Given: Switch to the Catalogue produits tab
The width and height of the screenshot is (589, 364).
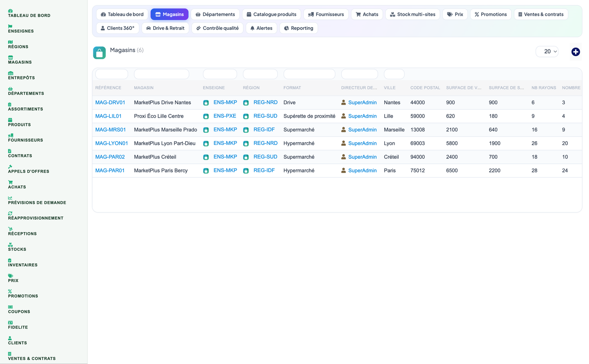Looking at the screenshot, I should click(271, 14).
